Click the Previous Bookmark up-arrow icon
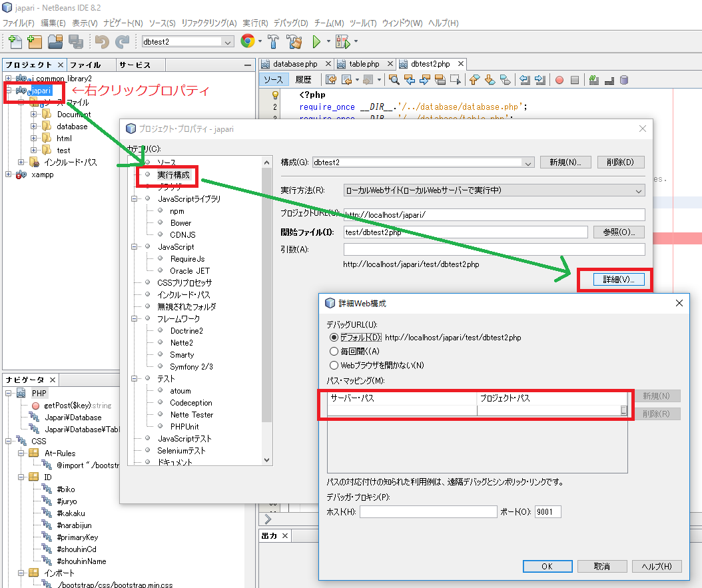This screenshot has width=702, height=588. pos(474,80)
